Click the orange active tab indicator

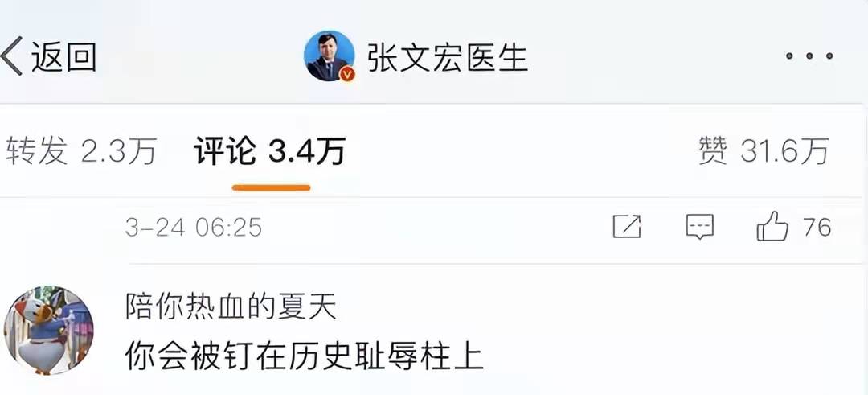272,187
